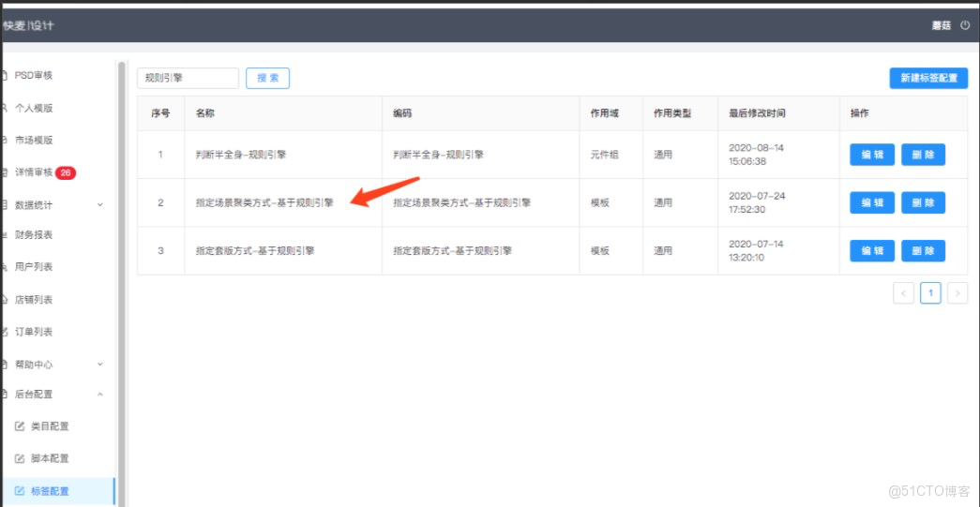The height and width of the screenshot is (507, 980).
Task: Click timestamp 2020-08-14 15:06:38
Action: tap(756, 155)
